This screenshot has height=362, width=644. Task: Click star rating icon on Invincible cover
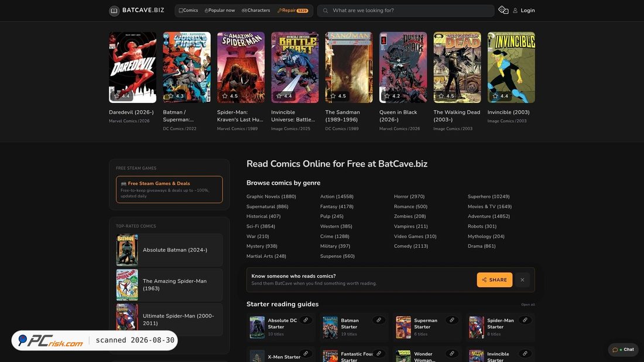tap(495, 96)
